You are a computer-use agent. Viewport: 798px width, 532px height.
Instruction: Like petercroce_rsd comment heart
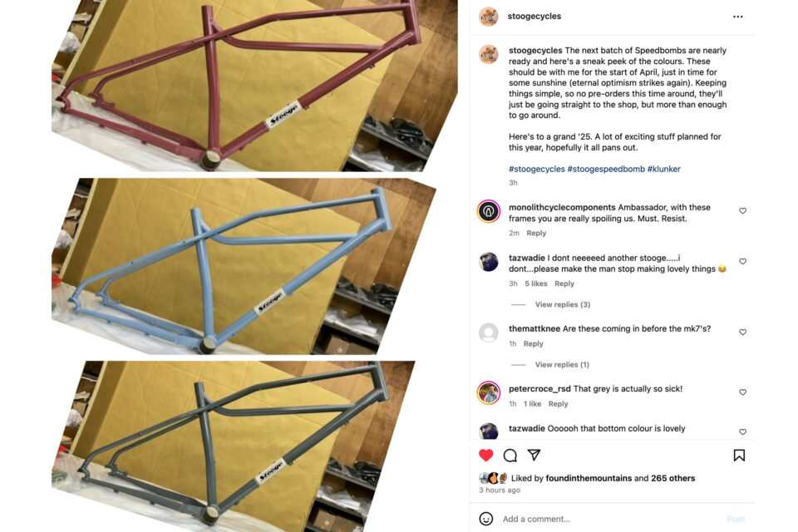pos(742,392)
